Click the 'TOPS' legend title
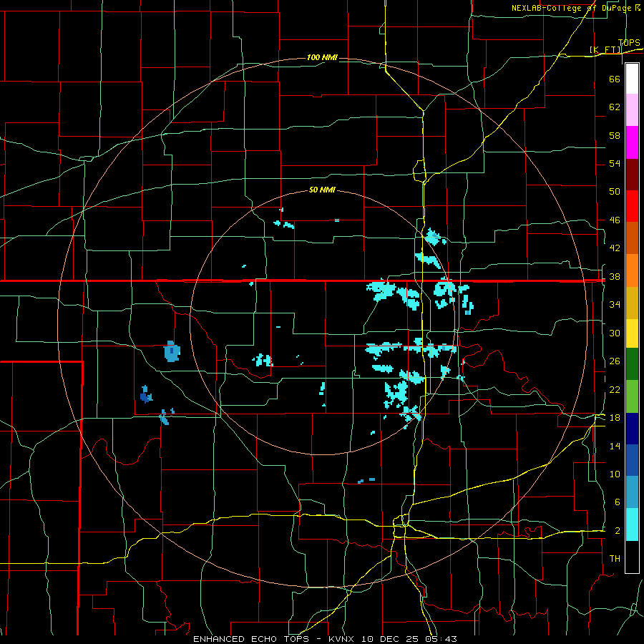The width and height of the screenshot is (644, 644). click(629, 43)
